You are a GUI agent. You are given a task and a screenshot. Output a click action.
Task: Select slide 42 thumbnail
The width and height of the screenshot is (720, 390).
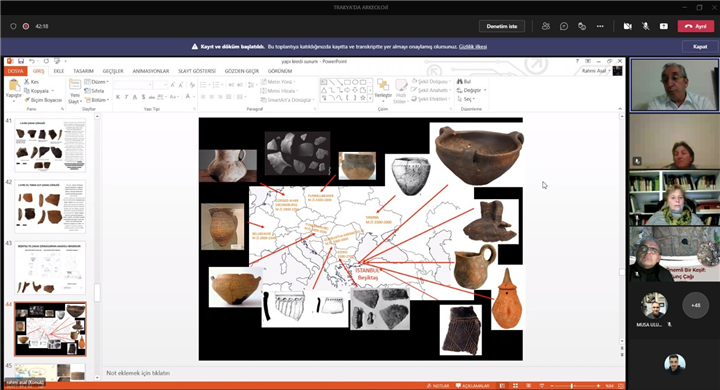50,207
